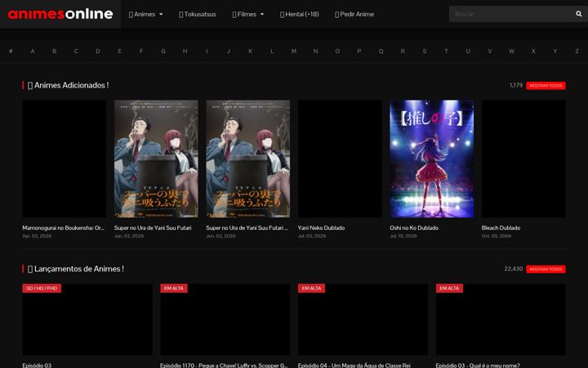Click Yani Neko Dublado title text
The width and height of the screenshot is (588, 368).
point(321,227)
